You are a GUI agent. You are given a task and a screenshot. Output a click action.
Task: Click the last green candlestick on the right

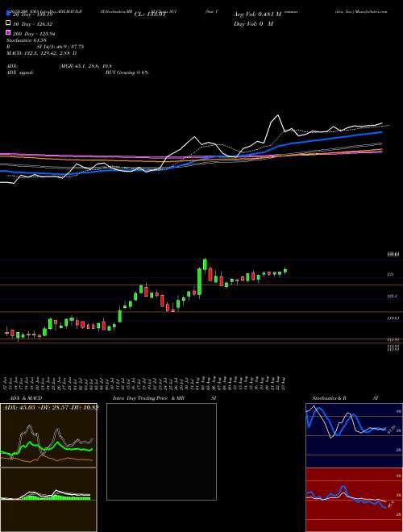[x=285, y=271]
